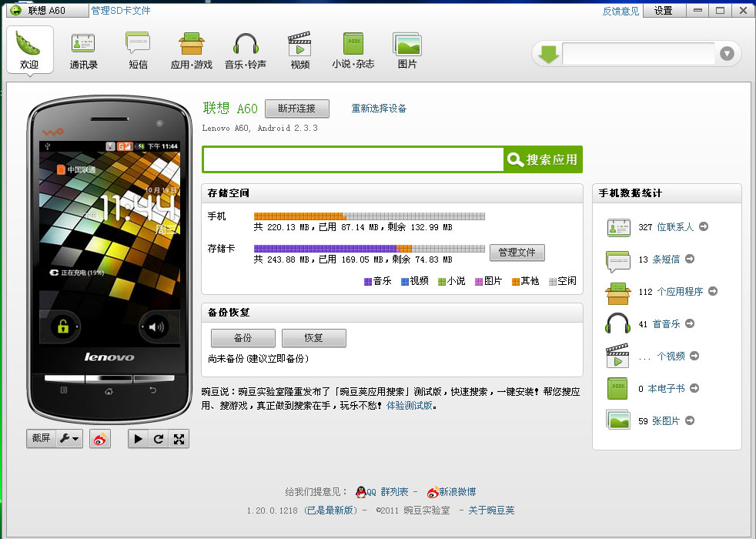Viewport: 756px width, 539px height.
Task: Open the download list dropdown arrow
Action: (728, 54)
